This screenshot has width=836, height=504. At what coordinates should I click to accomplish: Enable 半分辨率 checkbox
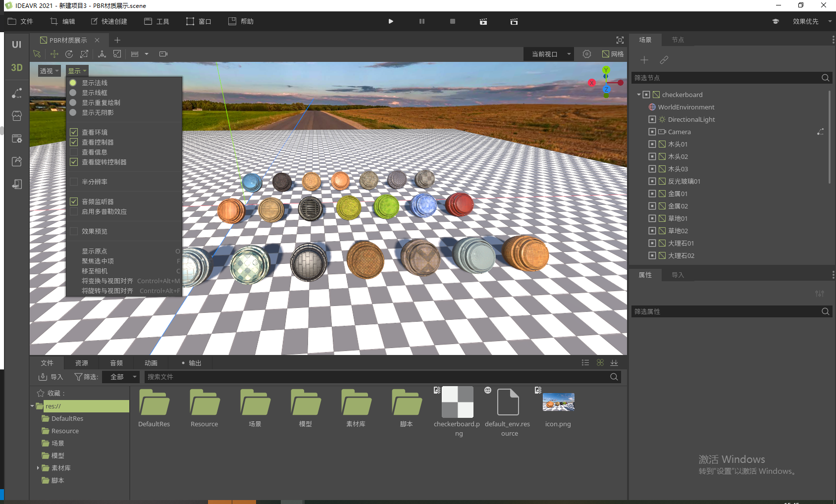[74, 182]
